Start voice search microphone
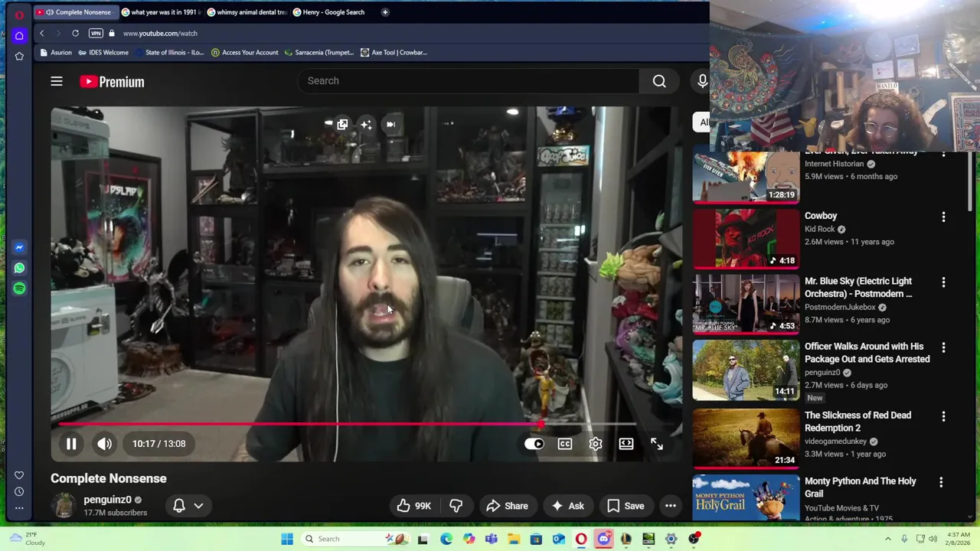This screenshot has height=551, width=980. tap(702, 81)
